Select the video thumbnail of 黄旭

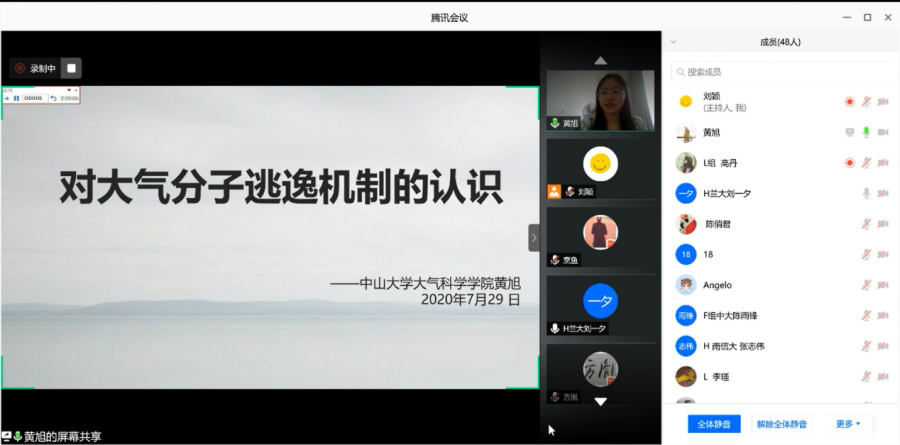click(600, 98)
